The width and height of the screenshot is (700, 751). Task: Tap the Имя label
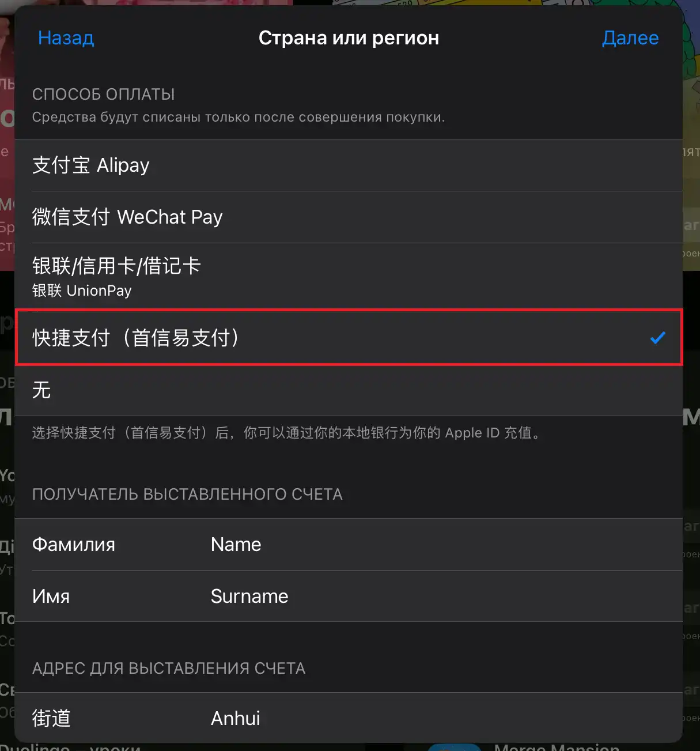51,597
